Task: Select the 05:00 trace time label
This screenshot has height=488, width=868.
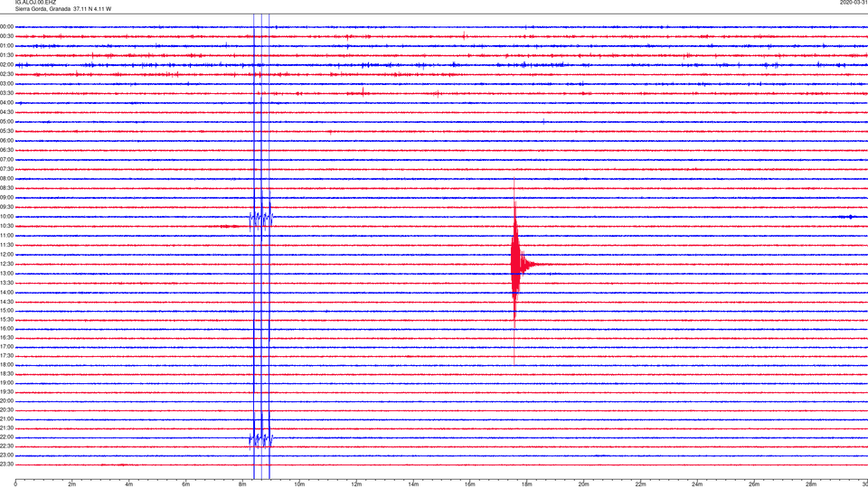Action: click(6, 122)
